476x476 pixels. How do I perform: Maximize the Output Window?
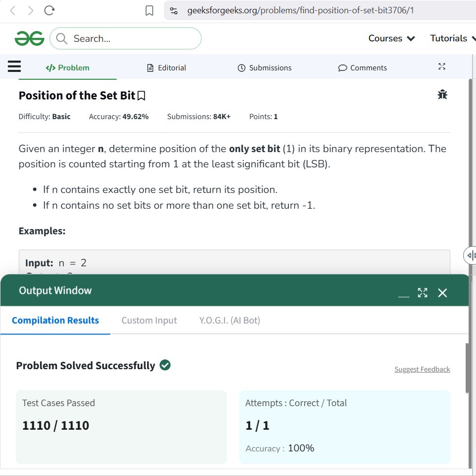click(x=422, y=293)
